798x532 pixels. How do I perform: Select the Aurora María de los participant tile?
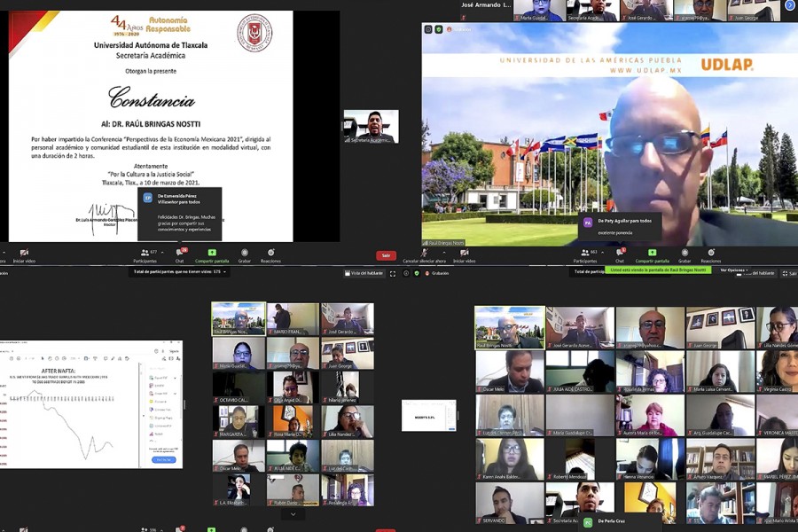point(650,416)
